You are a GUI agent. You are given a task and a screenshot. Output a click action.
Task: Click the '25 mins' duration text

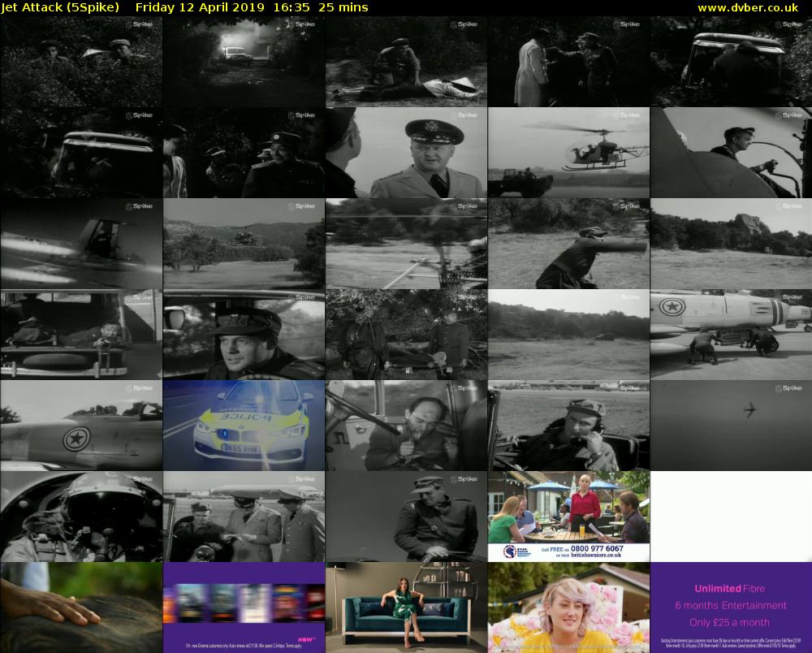pos(343,8)
